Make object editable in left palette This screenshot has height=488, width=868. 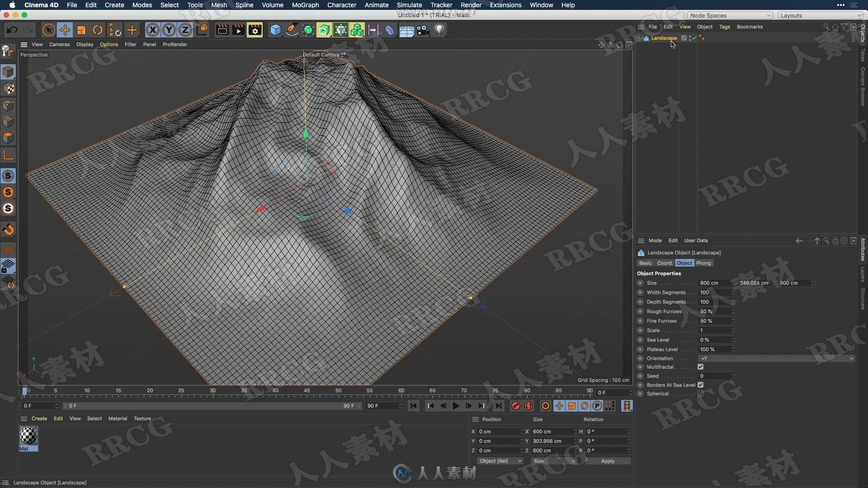(8, 52)
